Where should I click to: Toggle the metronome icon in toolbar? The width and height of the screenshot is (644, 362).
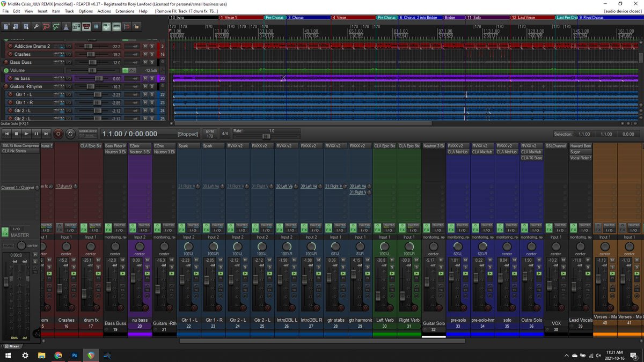click(66, 26)
